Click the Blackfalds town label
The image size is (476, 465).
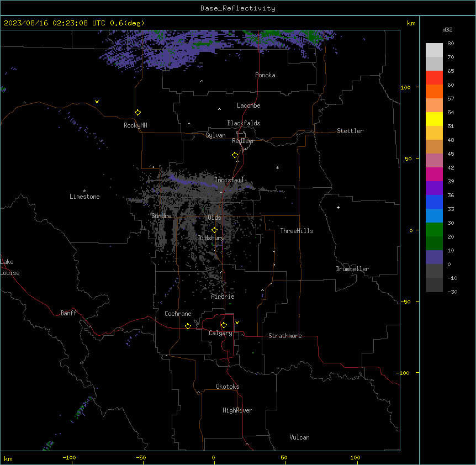pyautogui.click(x=244, y=123)
